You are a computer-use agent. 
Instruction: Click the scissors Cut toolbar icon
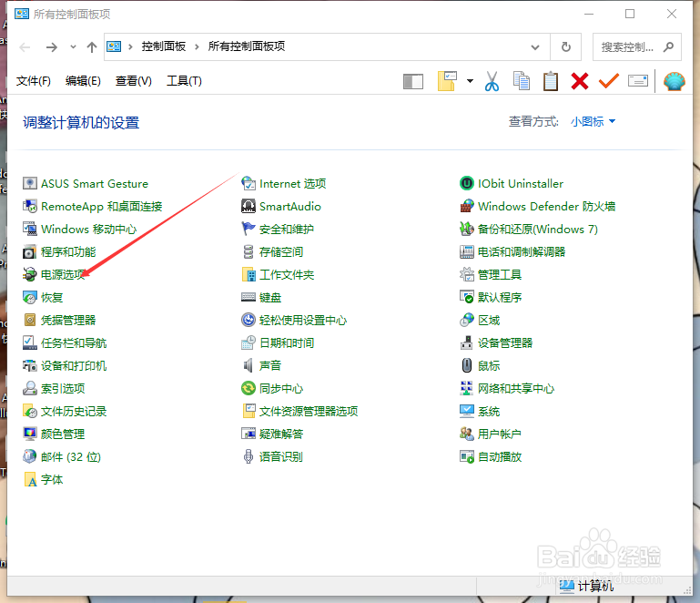492,81
